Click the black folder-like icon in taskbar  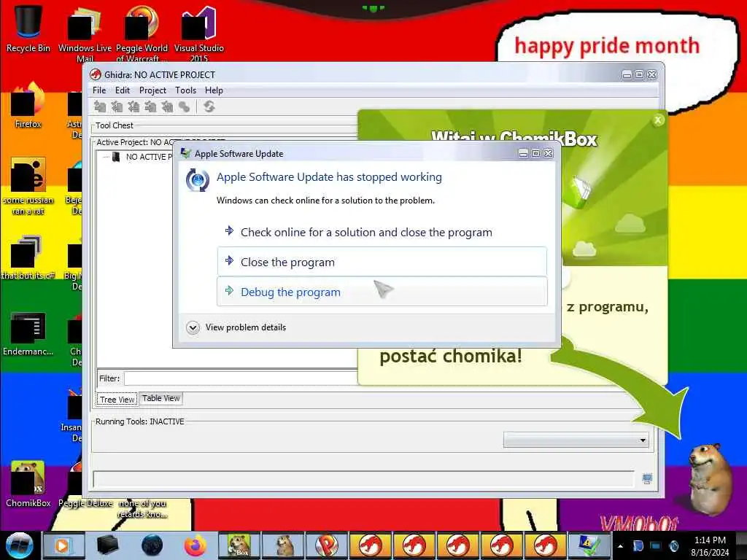[107, 545]
